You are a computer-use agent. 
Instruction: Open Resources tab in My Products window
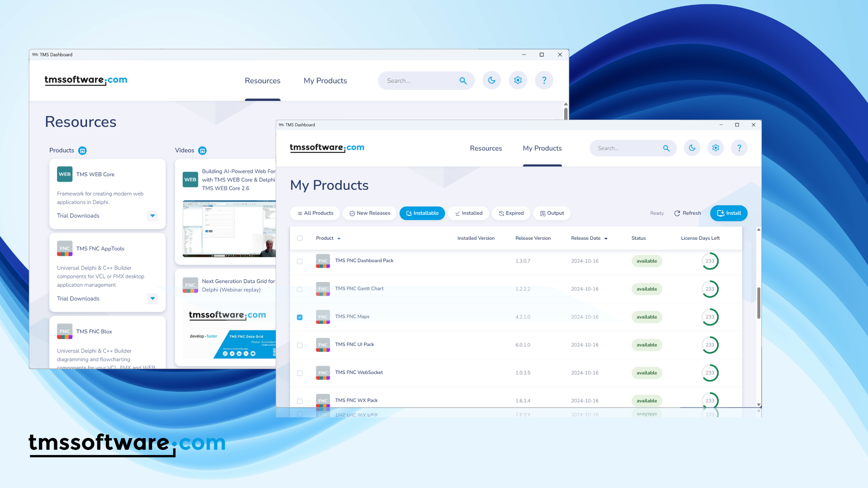(486, 148)
